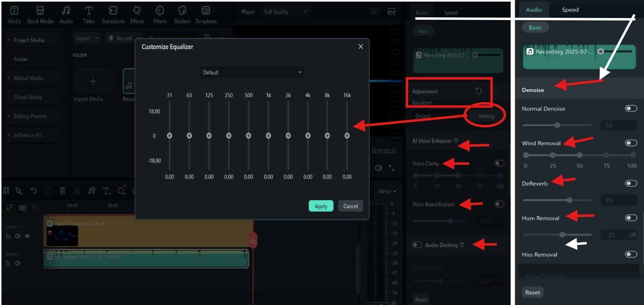The height and width of the screenshot is (305, 644).
Task: Enable Hum Removal toggle
Action: pyautogui.click(x=631, y=218)
